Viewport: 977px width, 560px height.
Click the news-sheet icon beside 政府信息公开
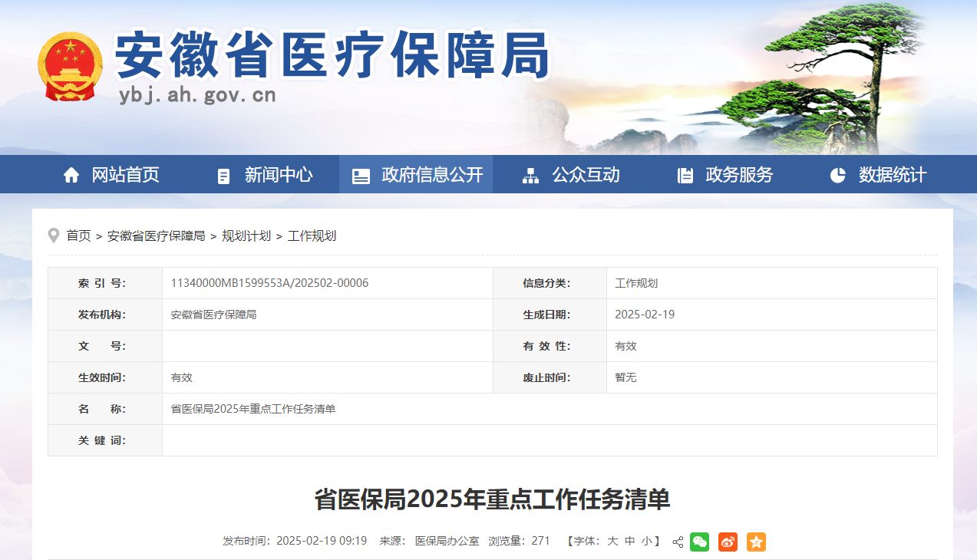coord(361,176)
